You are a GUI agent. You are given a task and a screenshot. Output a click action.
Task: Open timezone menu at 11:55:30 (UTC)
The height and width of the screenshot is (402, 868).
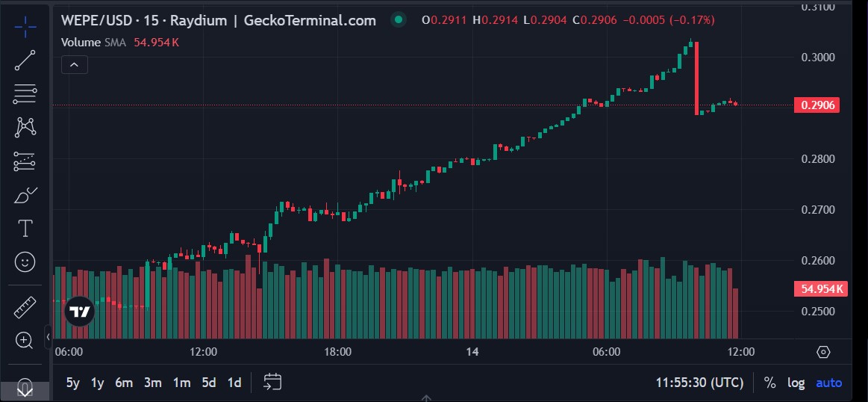coord(700,383)
